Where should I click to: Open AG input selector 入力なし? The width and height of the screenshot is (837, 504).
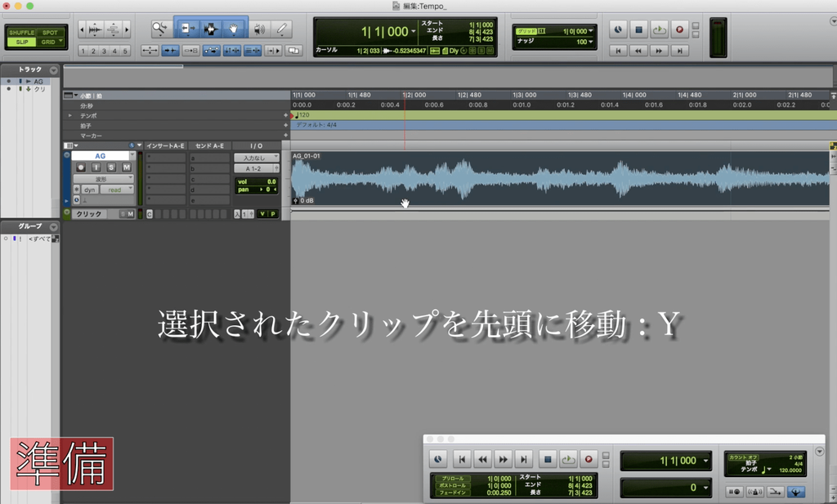click(256, 158)
